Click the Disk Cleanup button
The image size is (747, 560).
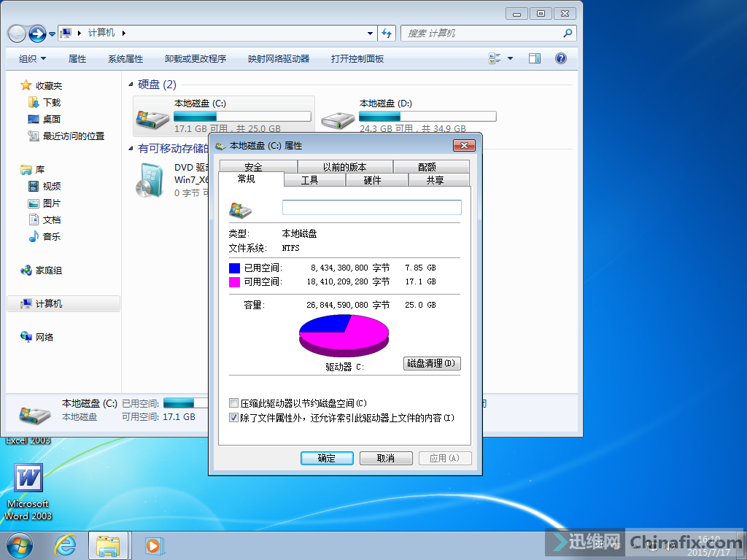click(432, 363)
